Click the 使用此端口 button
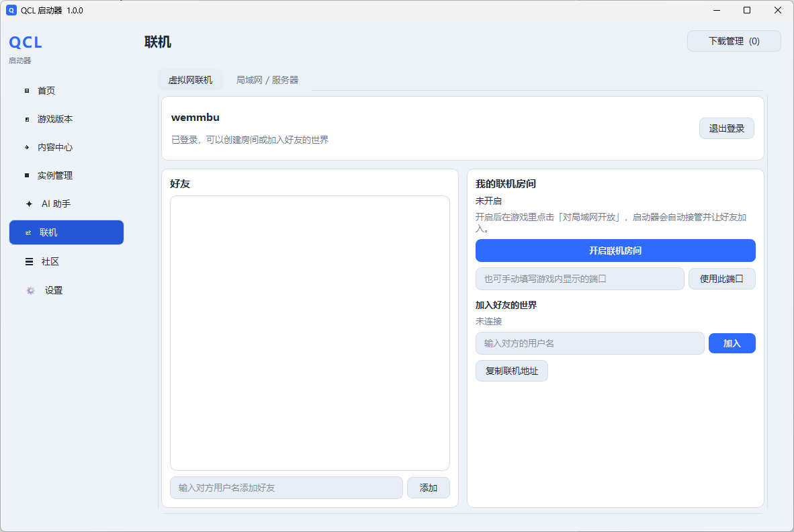 point(721,279)
